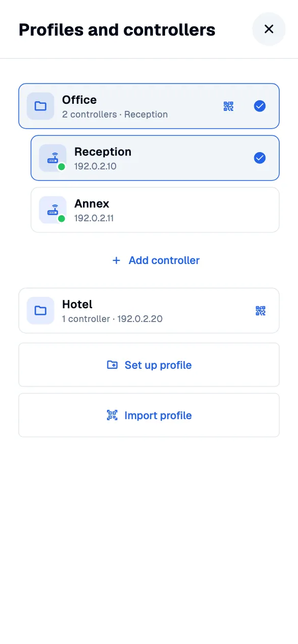Viewport: 298px width, 644px height.
Task: Toggle the Reception controller checkmark
Action: tap(260, 158)
